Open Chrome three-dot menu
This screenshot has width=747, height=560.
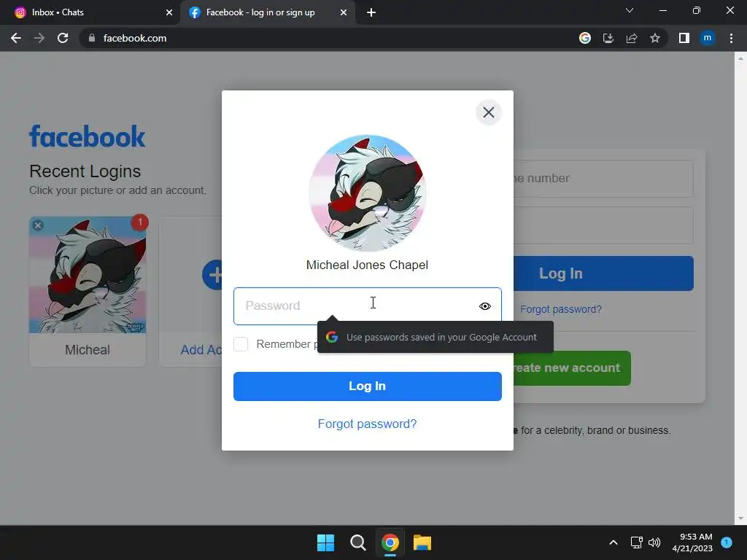[731, 38]
